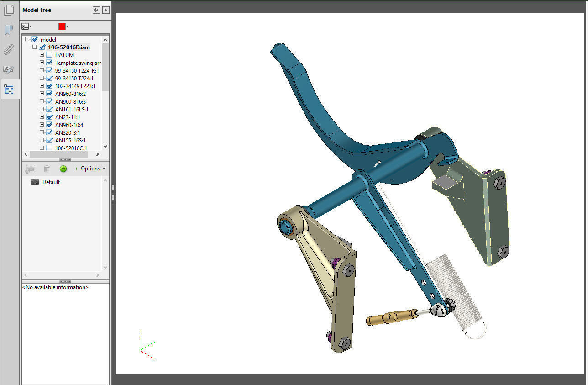Uncheck the 99-34150 T224-R:1 checkbox
The width and height of the screenshot is (588, 385).
49,70
